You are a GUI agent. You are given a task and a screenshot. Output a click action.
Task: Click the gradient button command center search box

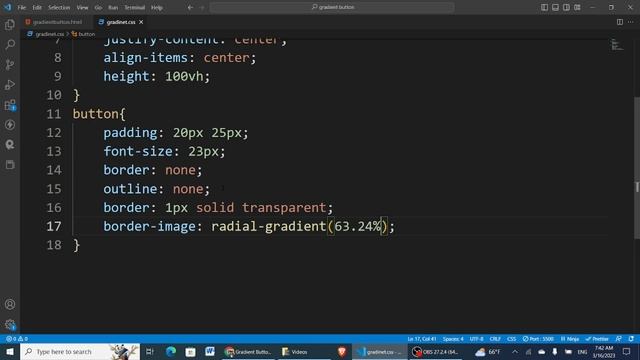(x=332, y=7)
